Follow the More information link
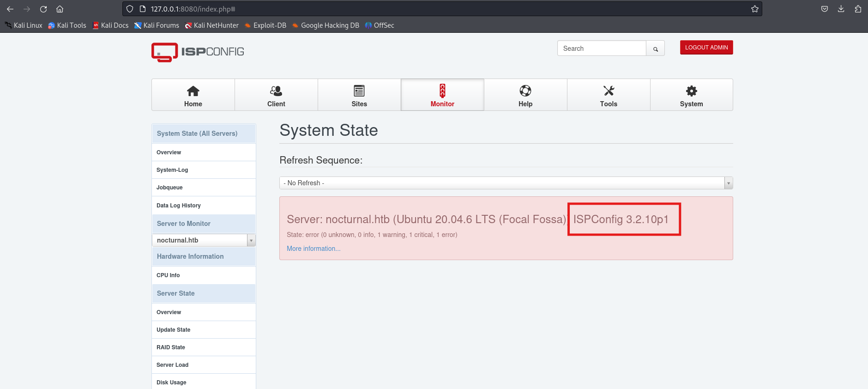The height and width of the screenshot is (389, 868). tap(313, 249)
